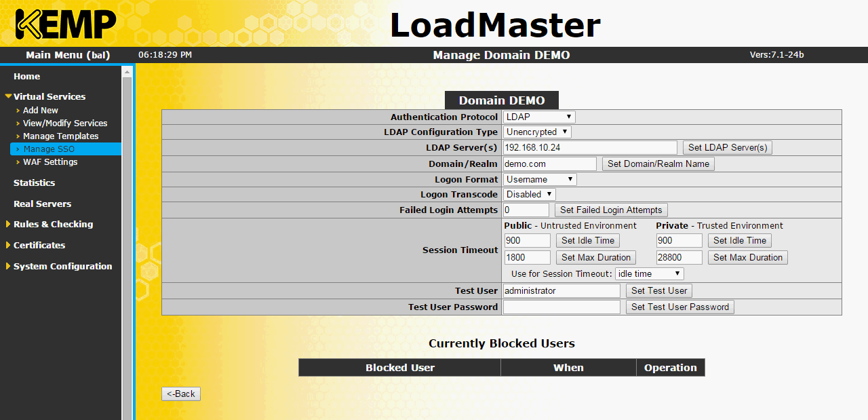The image size is (868, 420).
Task: Open Real Servers page
Action: (42, 204)
